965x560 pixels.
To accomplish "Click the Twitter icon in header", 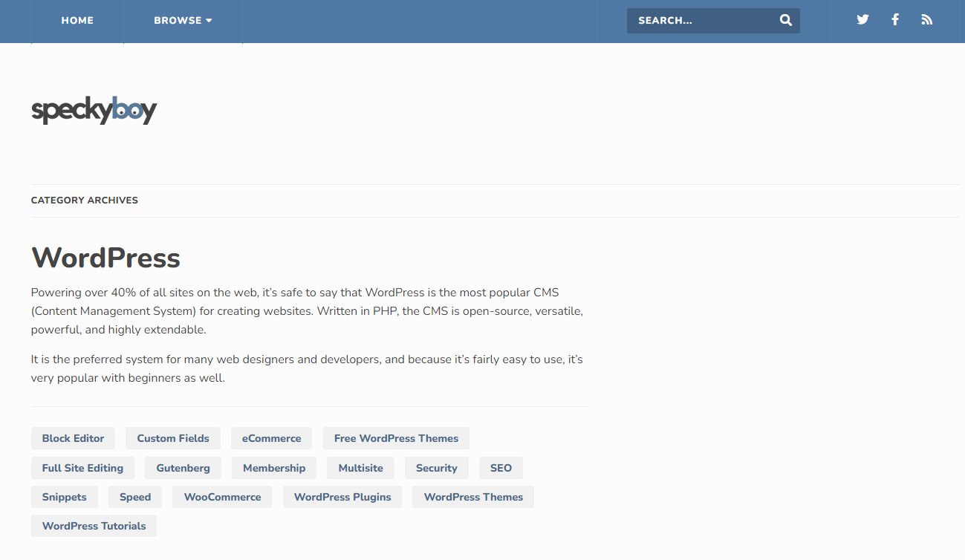I will tap(862, 20).
